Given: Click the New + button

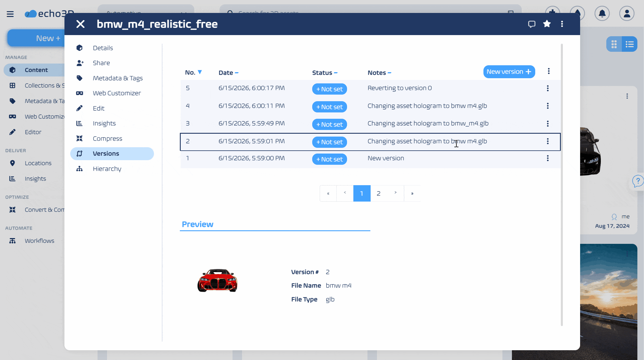Looking at the screenshot, I should point(36,38).
